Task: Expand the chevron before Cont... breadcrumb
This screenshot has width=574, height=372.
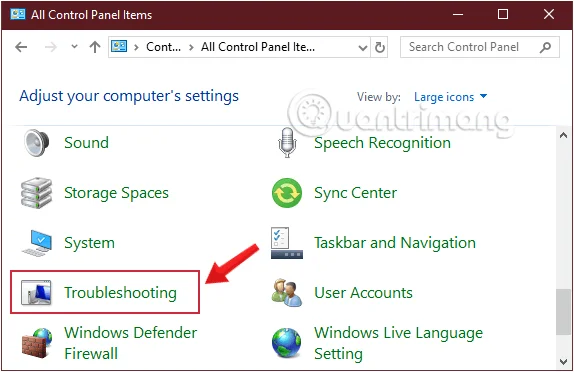Action: [x=136, y=47]
